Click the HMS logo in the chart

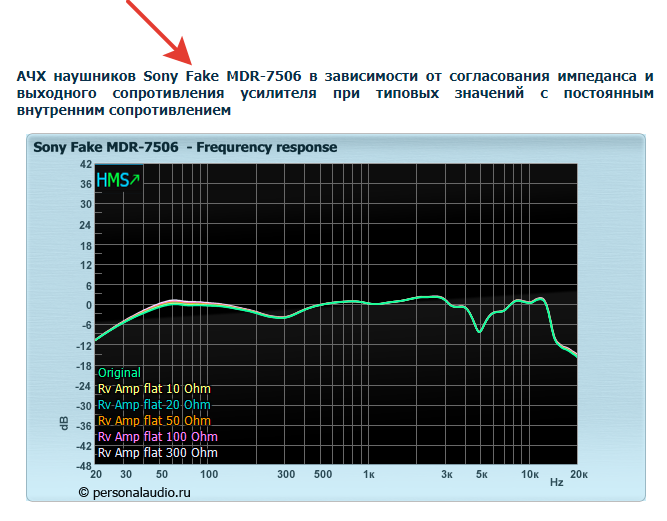[x=118, y=180]
